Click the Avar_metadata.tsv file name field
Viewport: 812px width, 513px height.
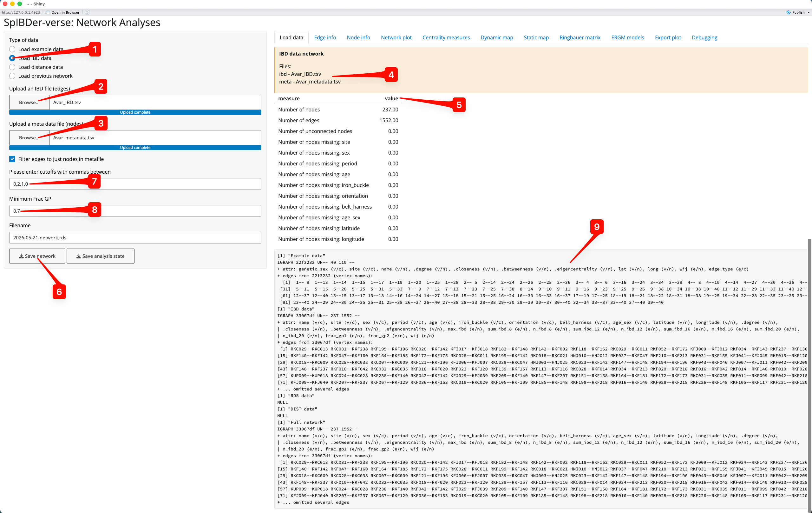[155, 138]
